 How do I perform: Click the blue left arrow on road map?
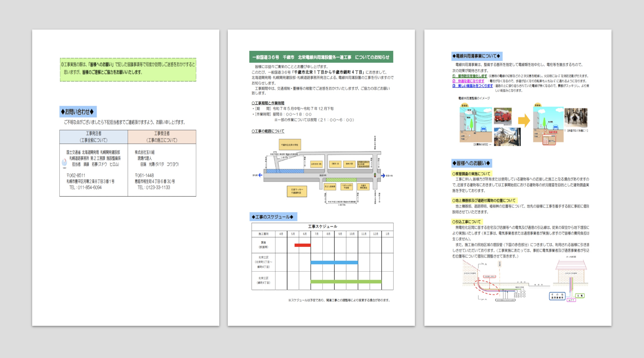click(x=260, y=175)
